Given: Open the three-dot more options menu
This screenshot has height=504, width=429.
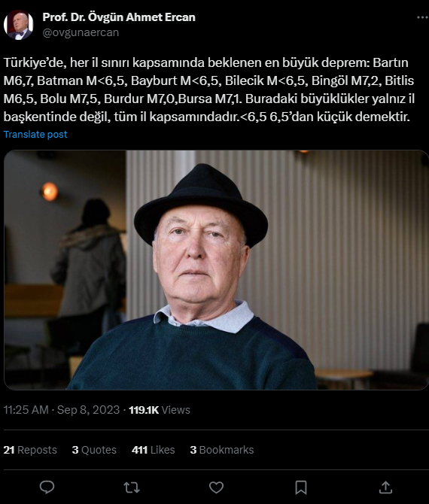Looking at the screenshot, I should 422,18.
